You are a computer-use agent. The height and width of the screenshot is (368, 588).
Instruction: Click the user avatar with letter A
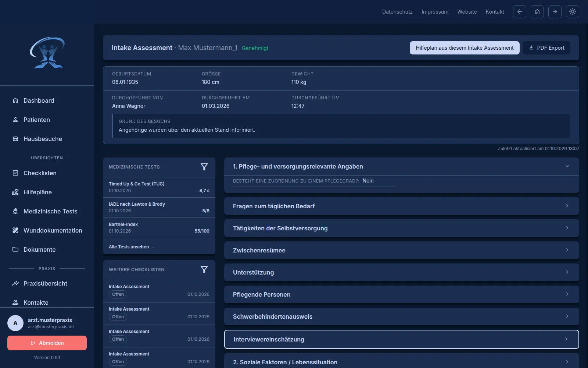pyautogui.click(x=15, y=323)
